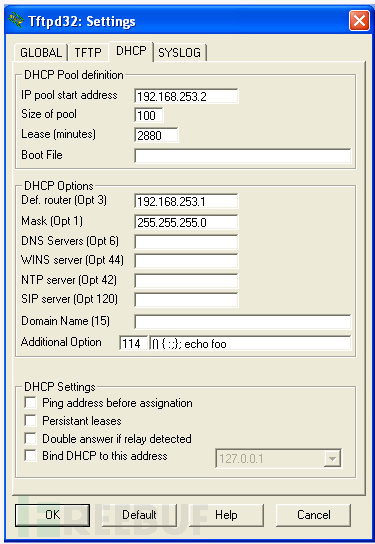Click the Default button
Screen dimensions: 375x544
[x=139, y=515]
